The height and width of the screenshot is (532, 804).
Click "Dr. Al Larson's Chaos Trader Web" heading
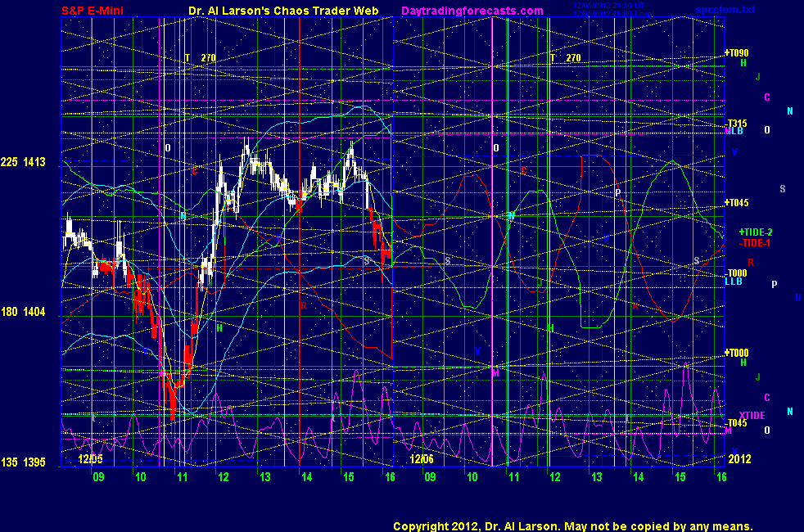coord(283,11)
